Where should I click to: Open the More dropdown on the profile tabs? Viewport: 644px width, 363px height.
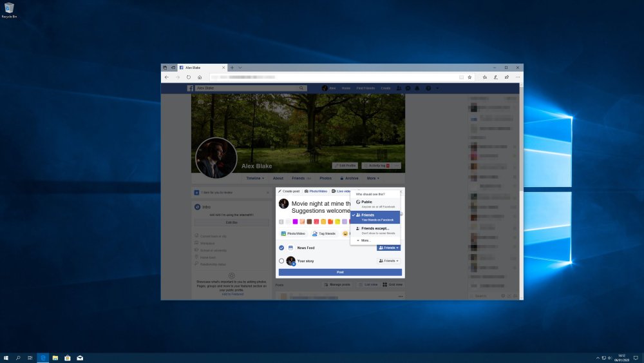tap(373, 179)
